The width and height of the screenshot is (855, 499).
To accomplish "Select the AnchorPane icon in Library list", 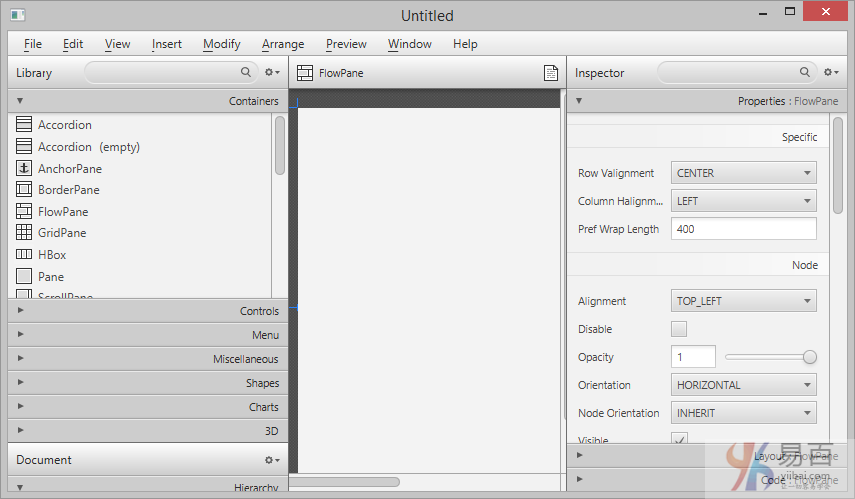I will click(x=24, y=168).
